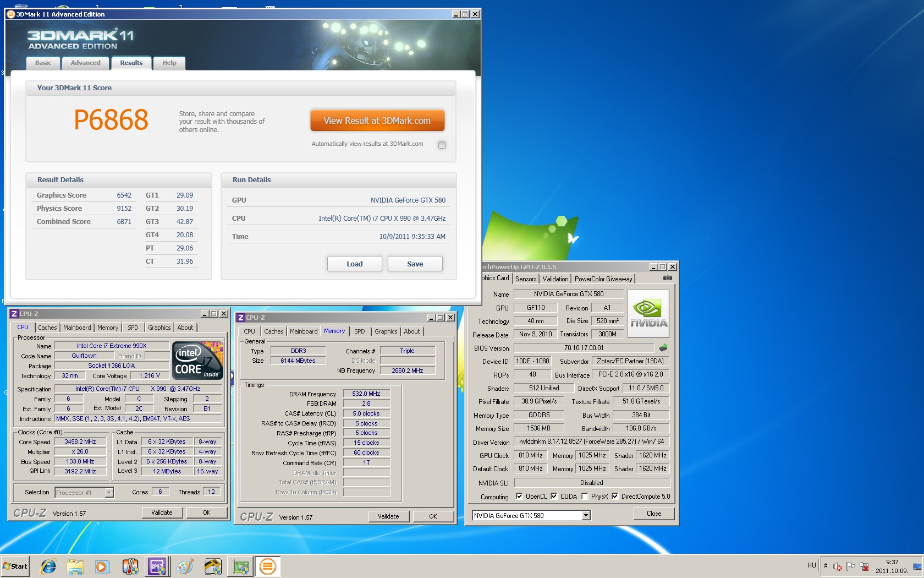The width and height of the screenshot is (924, 578).
Task: Click the yellow scanner-tool taskbar icon
Action: point(212,566)
